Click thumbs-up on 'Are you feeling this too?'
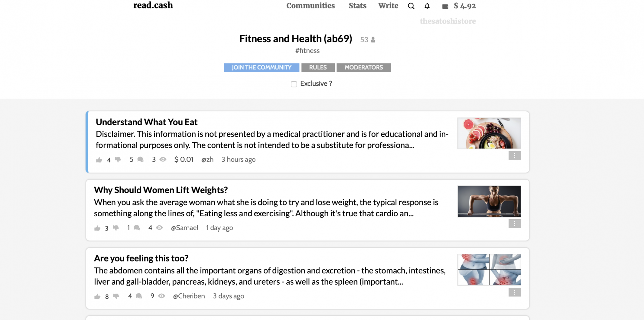 pos(97,296)
